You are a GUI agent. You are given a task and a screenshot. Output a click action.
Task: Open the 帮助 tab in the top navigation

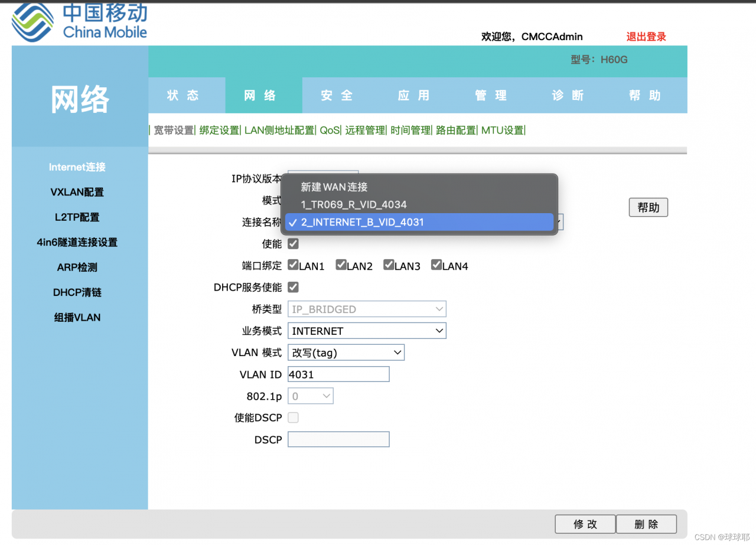pos(646,96)
